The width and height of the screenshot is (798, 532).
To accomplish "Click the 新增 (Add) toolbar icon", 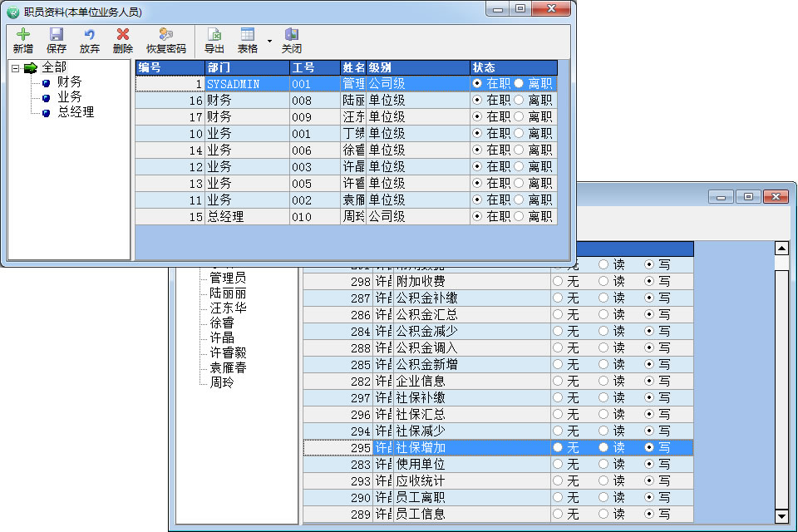I will pos(23,40).
